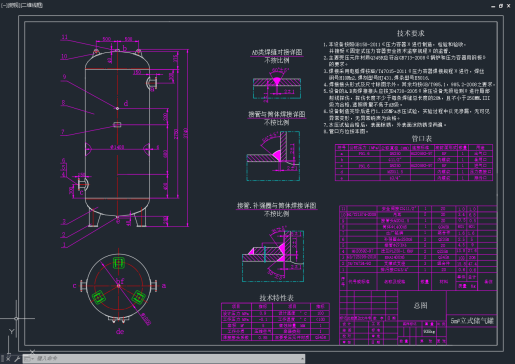Select the UCS icon Y axis
The image size is (515, 364).
click(11, 331)
